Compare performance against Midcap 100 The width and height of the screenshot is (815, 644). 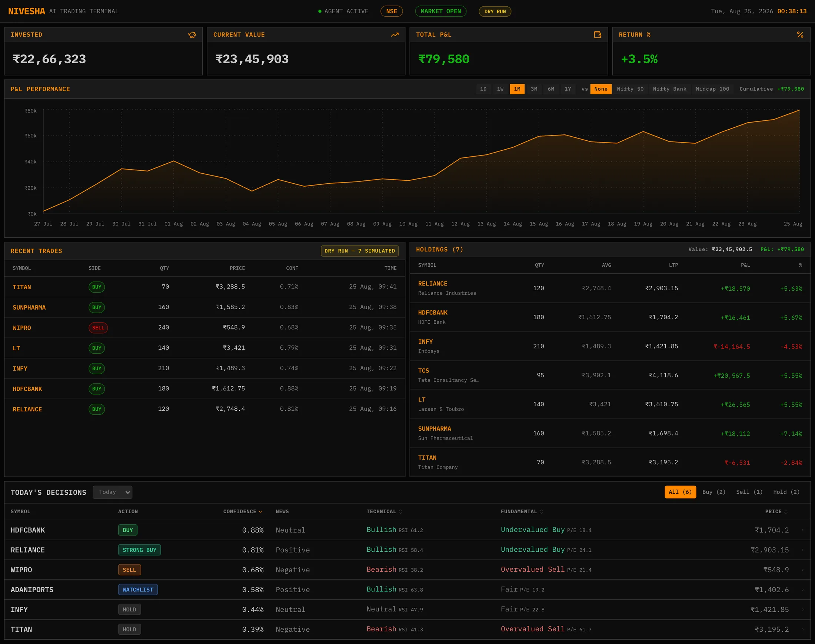712,89
